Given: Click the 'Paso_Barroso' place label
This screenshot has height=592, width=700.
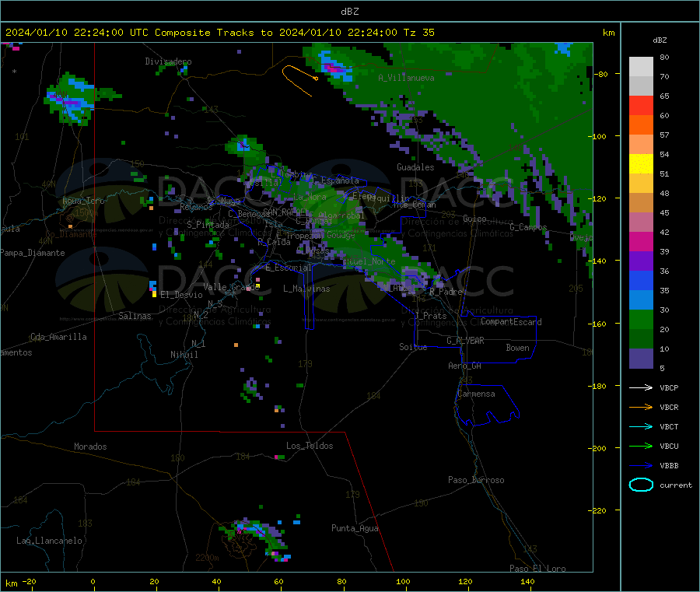Looking at the screenshot, I should point(476,480).
